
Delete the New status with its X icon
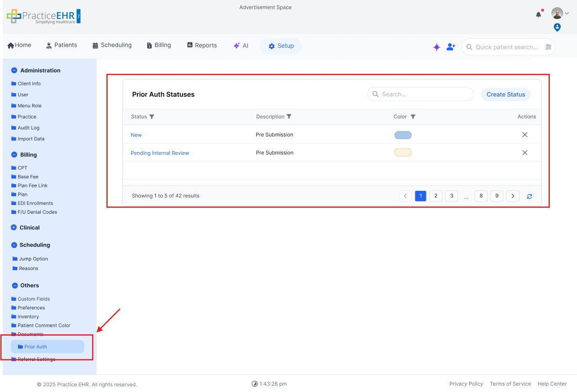click(525, 135)
